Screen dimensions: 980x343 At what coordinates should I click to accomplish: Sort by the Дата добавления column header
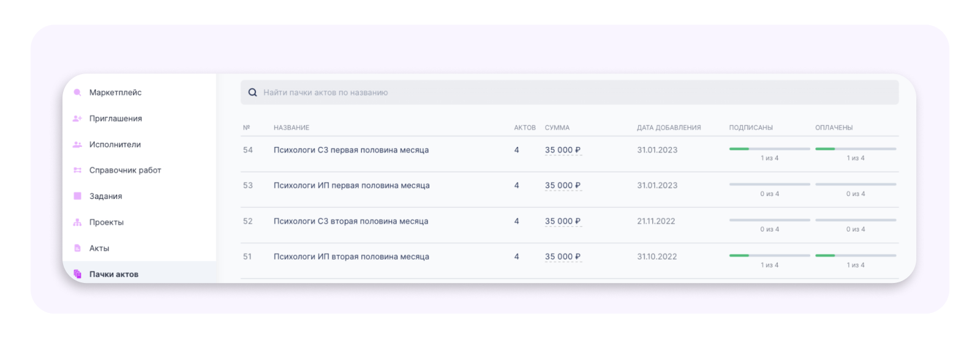(669, 127)
